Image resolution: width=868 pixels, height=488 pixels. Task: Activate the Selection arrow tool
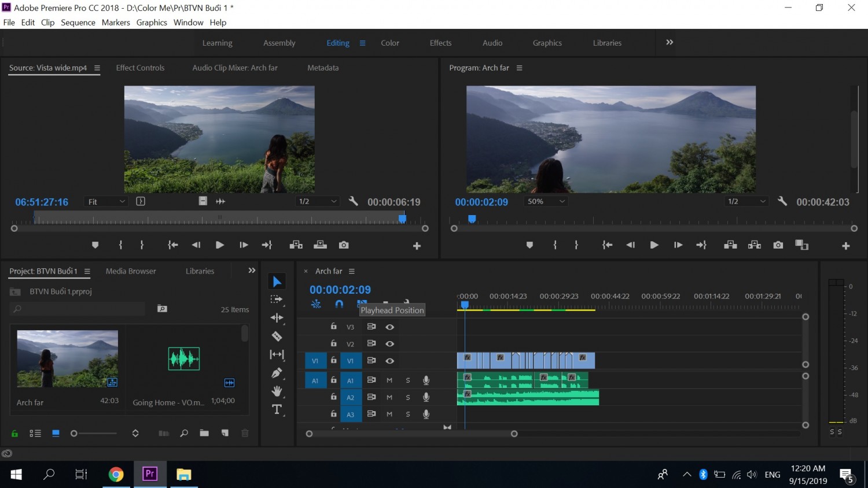[x=277, y=282]
